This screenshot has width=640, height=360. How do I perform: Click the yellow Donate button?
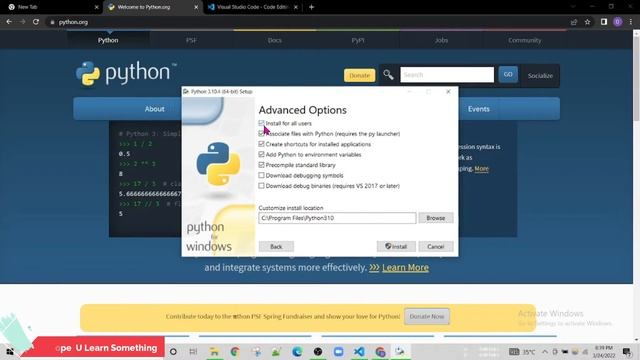(359, 76)
